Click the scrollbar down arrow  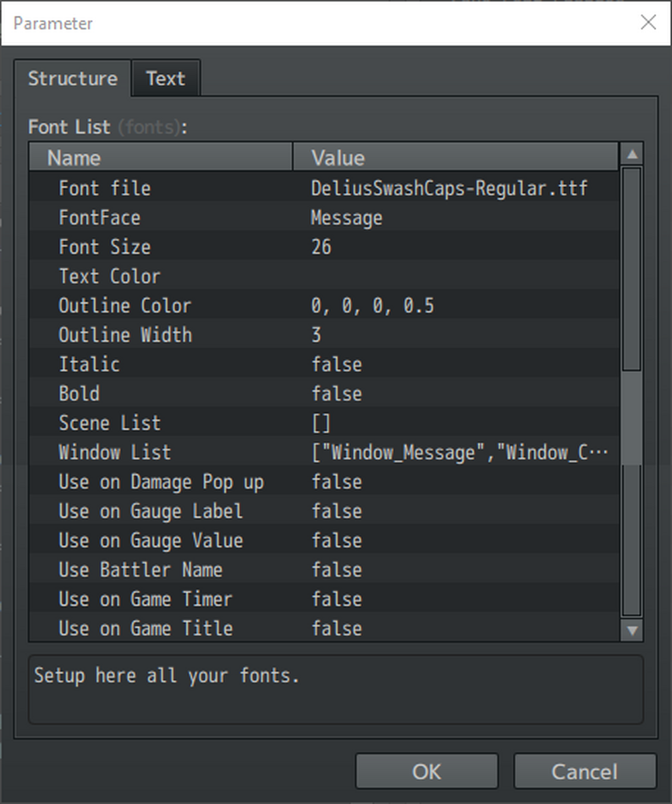(631, 630)
